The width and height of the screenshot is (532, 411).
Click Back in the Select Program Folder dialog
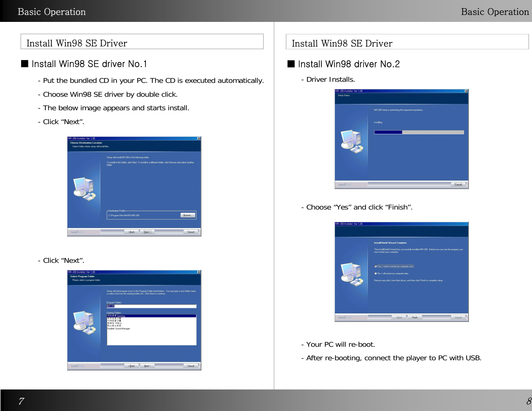click(132, 366)
